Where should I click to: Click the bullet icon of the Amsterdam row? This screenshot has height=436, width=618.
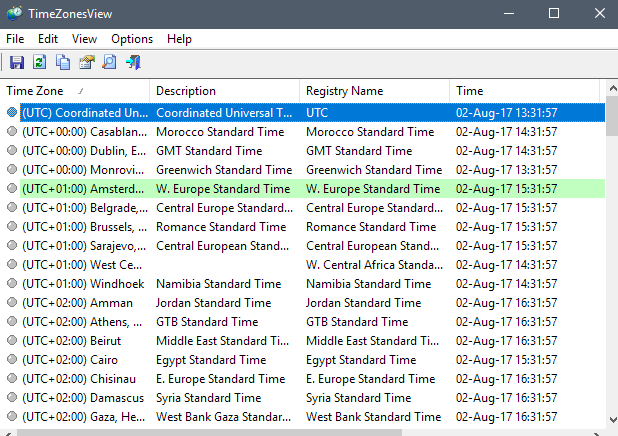coord(12,188)
